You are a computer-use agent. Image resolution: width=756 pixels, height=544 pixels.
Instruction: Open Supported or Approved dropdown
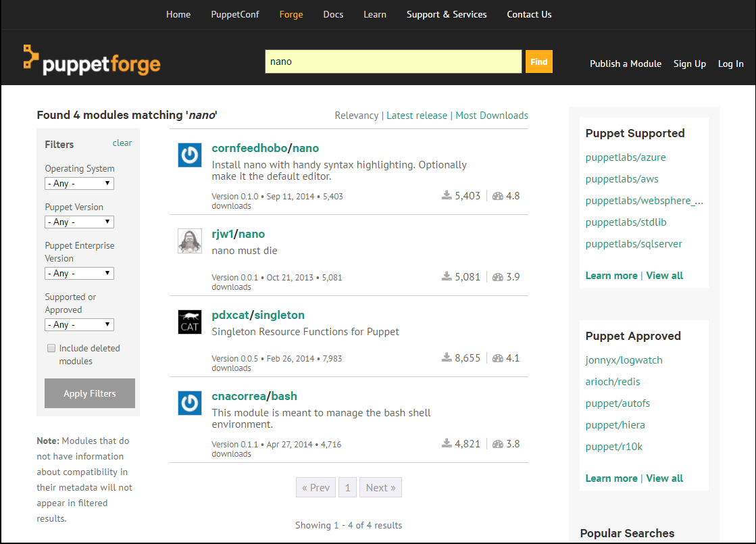79,324
